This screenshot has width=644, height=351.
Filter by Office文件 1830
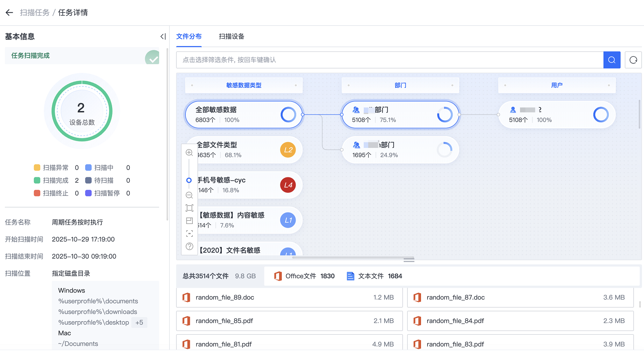point(304,276)
